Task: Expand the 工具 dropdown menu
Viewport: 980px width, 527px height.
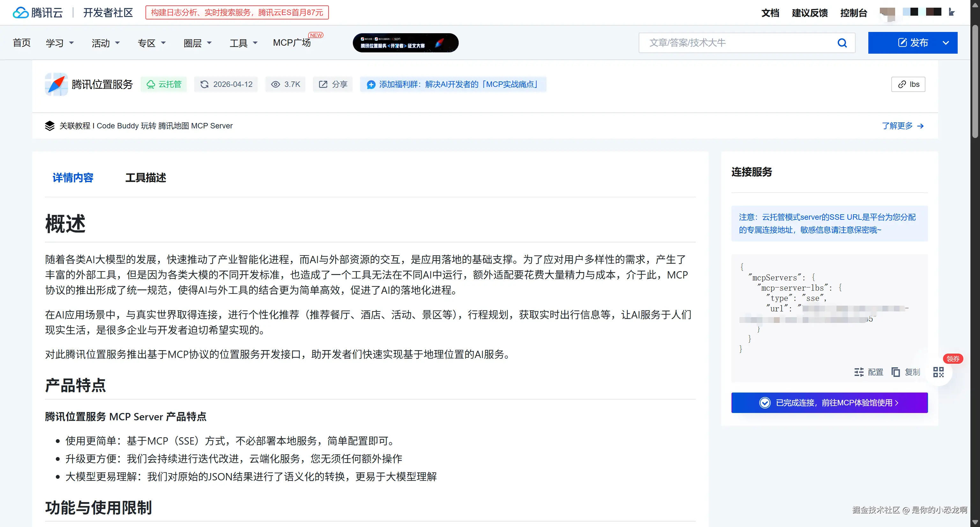Action: point(243,43)
